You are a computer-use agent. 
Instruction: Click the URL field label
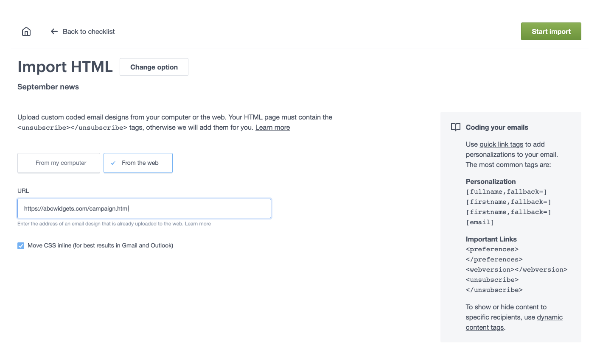tap(23, 191)
